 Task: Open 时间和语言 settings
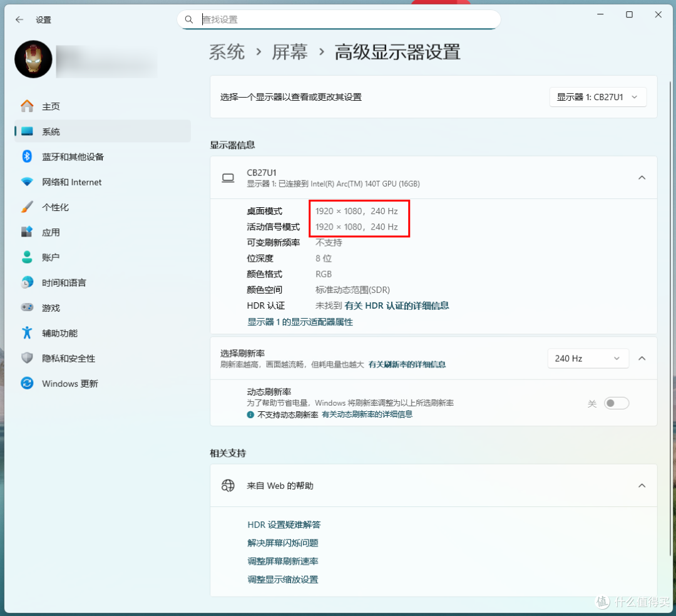103,282
